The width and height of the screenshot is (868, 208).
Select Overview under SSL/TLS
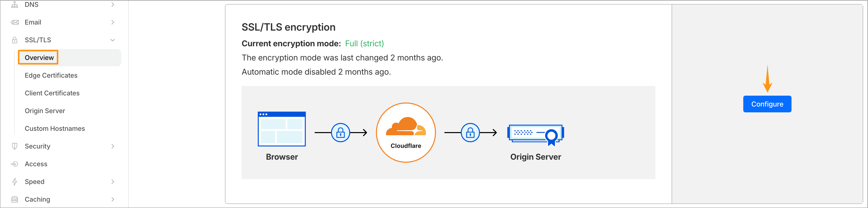pyautogui.click(x=39, y=58)
